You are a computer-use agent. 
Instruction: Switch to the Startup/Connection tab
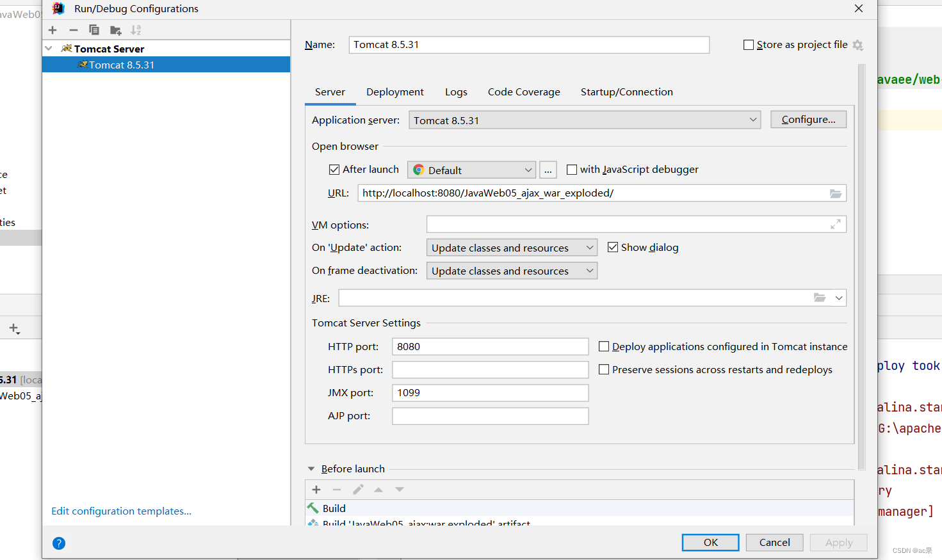627,92
